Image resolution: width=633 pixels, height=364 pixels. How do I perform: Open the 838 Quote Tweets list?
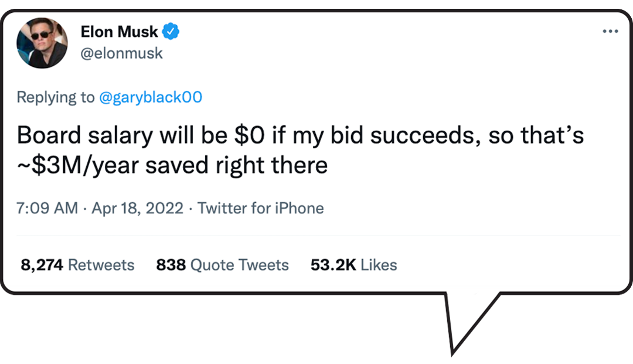222,265
